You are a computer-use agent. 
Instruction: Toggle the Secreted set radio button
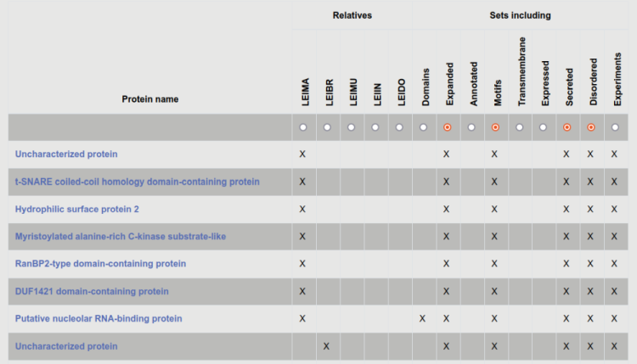567,127
